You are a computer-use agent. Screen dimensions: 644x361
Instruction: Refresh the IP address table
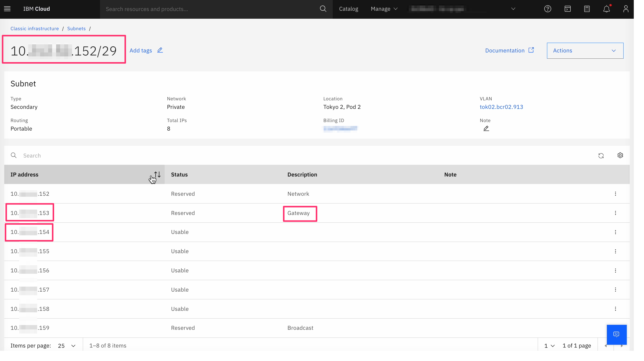click(601, 156)
